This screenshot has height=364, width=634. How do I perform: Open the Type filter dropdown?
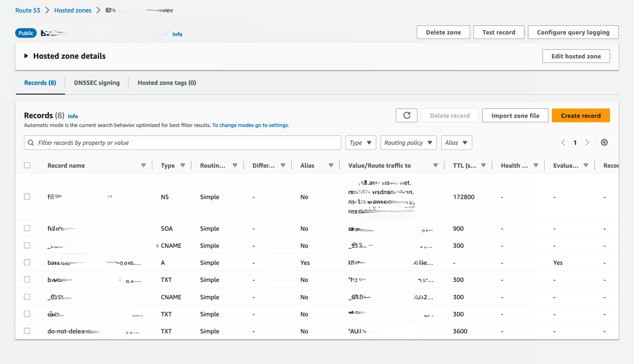[360, 143]
